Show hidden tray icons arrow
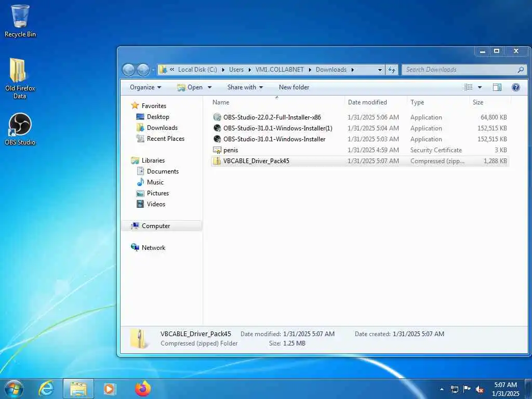Image resolution: width=532 pixels, height=399 pixels. pyautogui.click(x=442, y=390)
